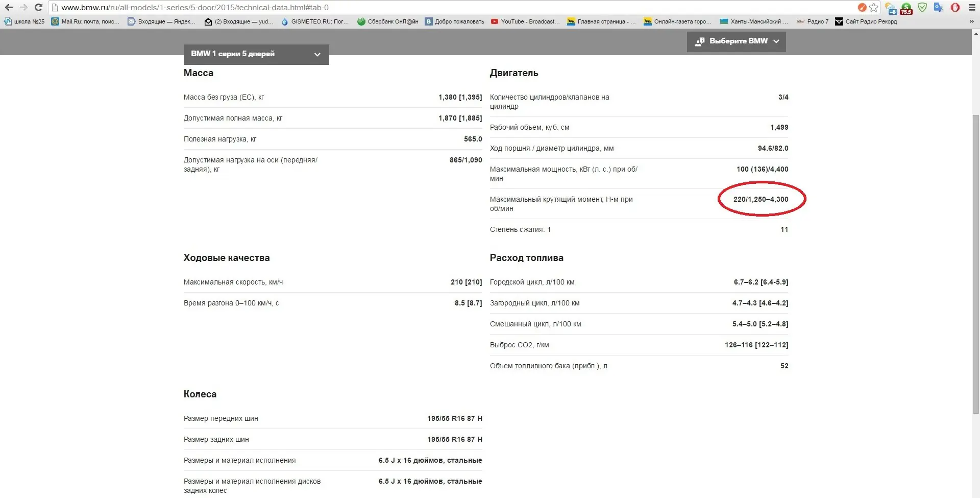Viewport: 980px width, 498px height.
Task: Click the Рабочий объем, куб. см label
Action: [530, 127]
